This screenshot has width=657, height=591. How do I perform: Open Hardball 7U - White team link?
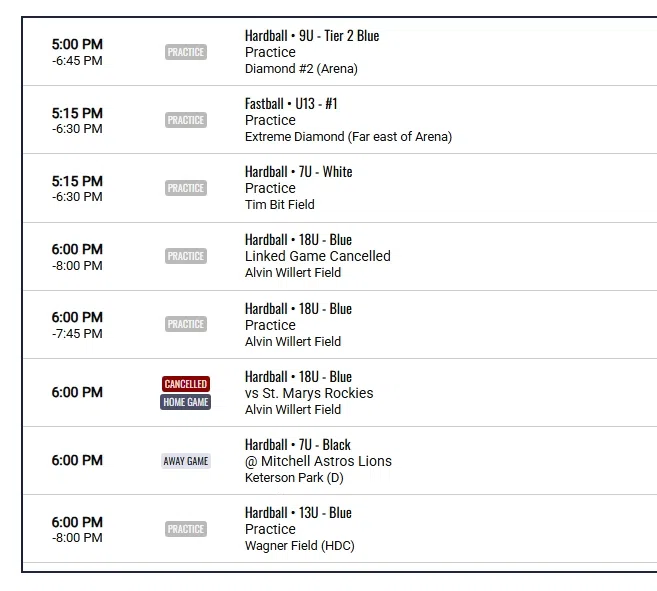coord(298,172)
